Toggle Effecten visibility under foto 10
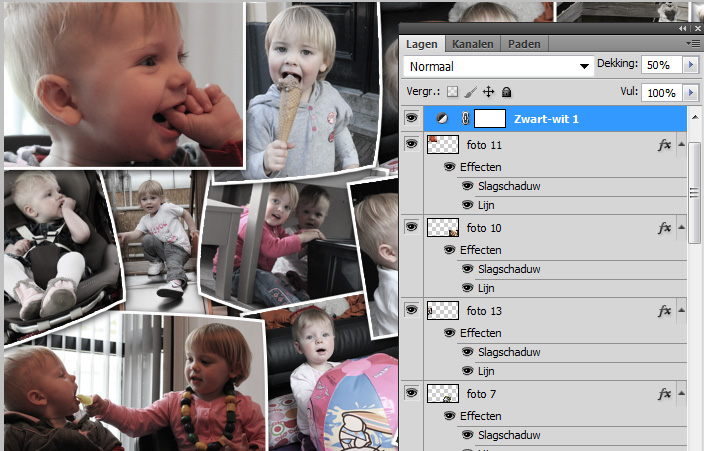704x451 pixels. coord(449,250)
